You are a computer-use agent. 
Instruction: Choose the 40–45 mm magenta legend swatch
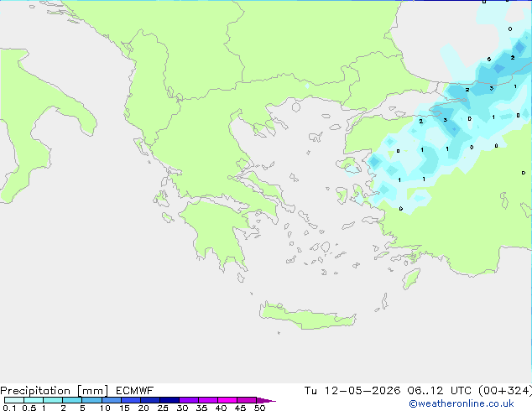pos(227,400)
